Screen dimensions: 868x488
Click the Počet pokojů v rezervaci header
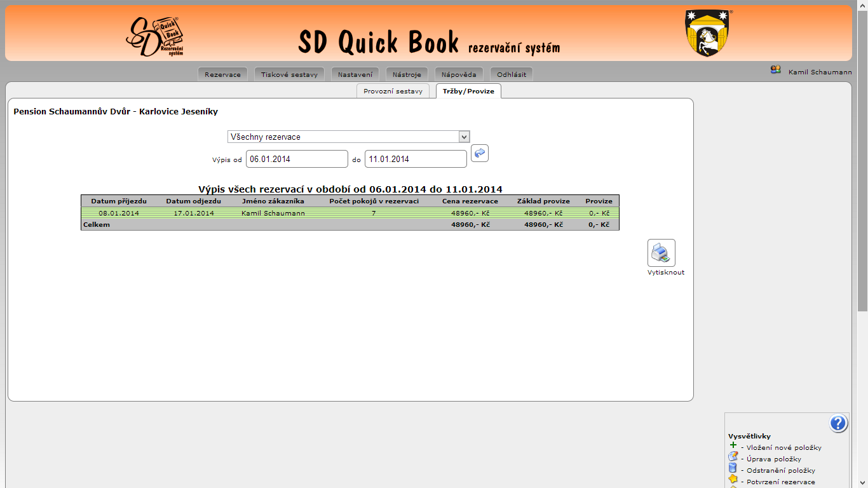point(374,201)
